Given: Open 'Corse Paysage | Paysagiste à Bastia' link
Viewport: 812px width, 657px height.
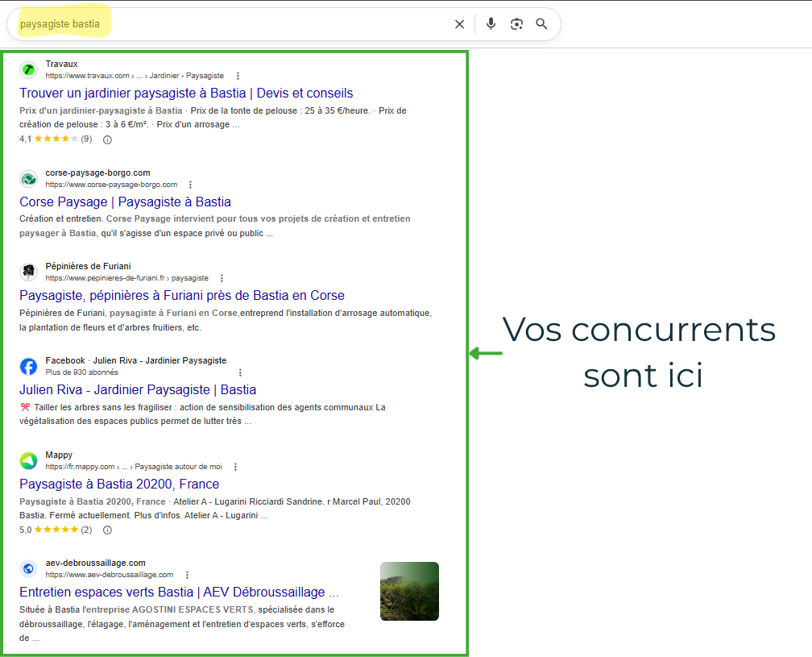Looking at the screenshot, I should (x=126, y=202).
